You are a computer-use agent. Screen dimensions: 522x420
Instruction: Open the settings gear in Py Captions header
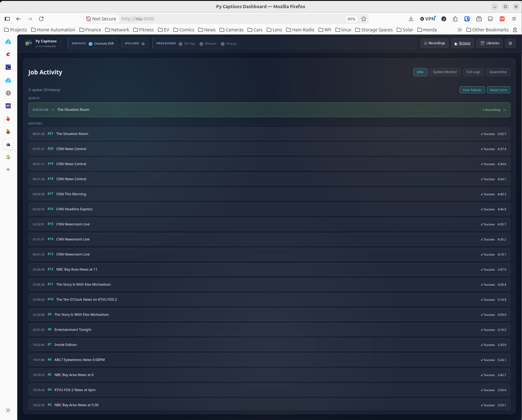point(510,43)
